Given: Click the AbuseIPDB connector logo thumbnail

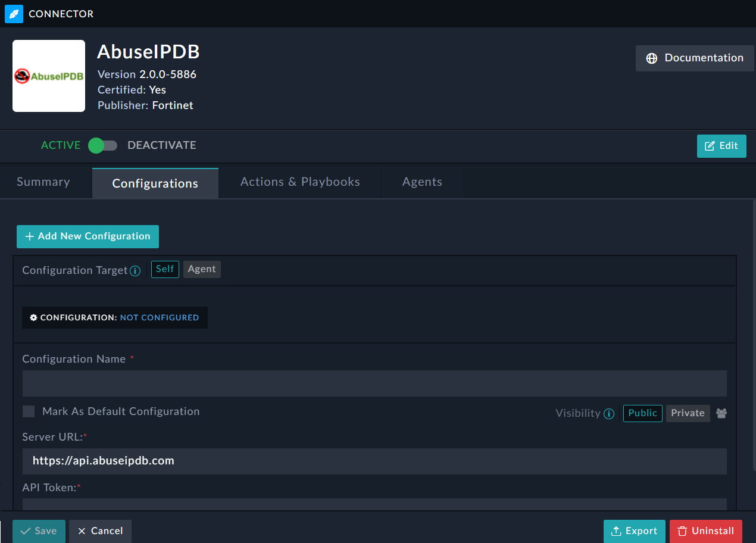Looking at the screenshot, I should coord(49,76).
